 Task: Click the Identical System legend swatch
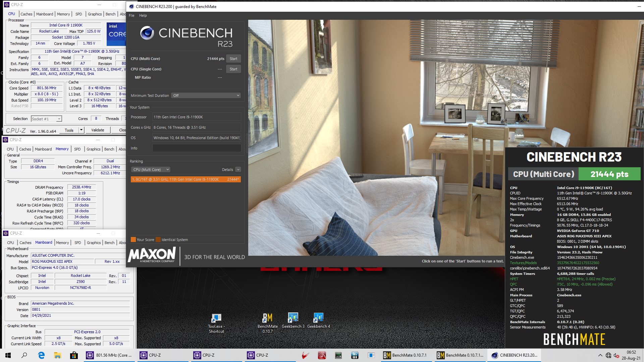tap(158, 240)
